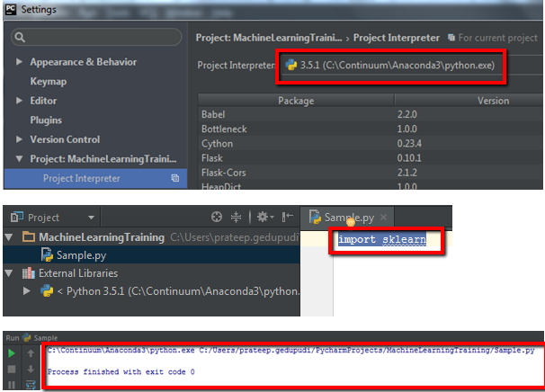
Task: Switch to the Sample.py editor tab
Action: (x=345, y=218)
